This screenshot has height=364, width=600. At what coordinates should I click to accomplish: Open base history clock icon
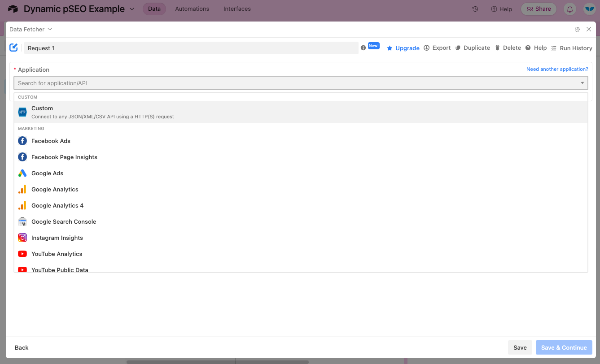click(475, 9)
